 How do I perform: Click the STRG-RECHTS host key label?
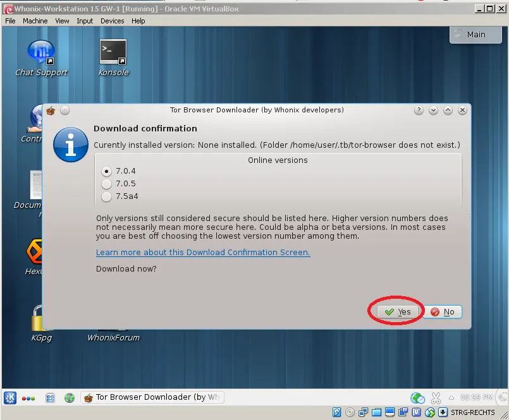click(x=473, y=412)
